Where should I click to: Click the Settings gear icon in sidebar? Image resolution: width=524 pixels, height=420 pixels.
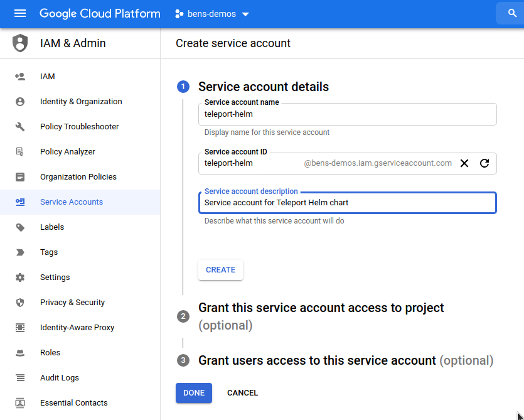point(19,277)
